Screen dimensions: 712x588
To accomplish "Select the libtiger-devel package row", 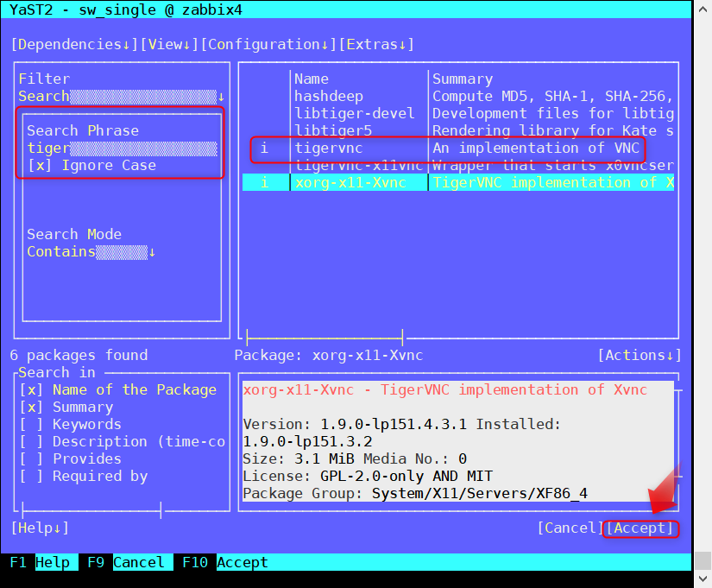I will (x=458, y=114).
